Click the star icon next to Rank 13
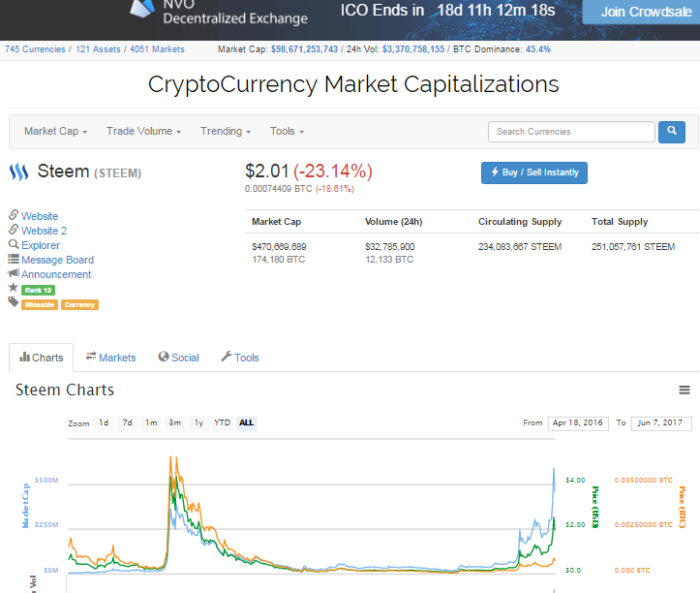 (x=14, y=288)
